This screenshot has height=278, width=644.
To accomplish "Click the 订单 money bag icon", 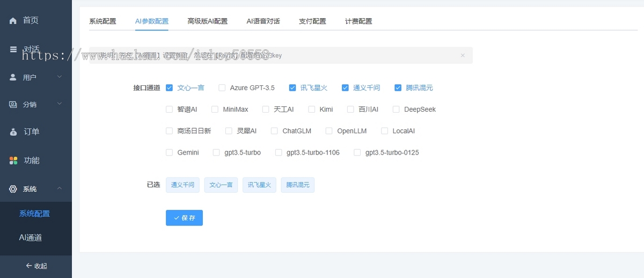I will click(x=13, y=131).
